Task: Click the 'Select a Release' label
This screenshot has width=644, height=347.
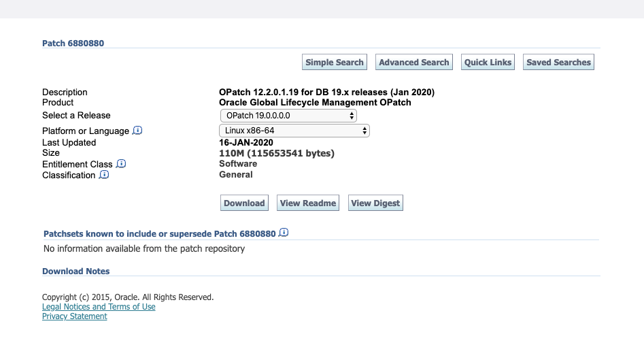Action: pyautogui.click(x=76, y=116)
